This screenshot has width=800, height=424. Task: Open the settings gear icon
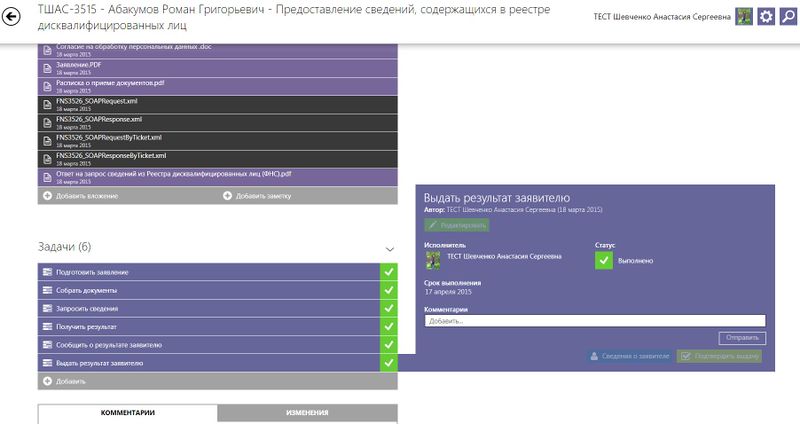click(766, 17)
